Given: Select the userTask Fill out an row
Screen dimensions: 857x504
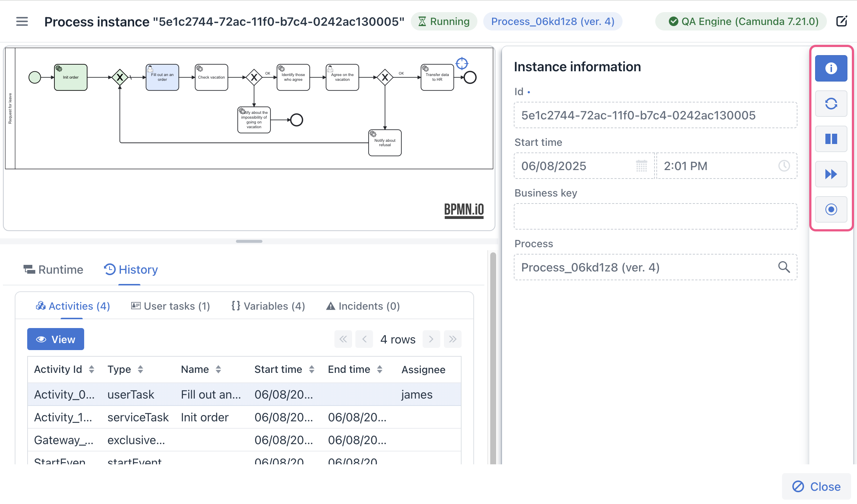Looking at the screenshot, I should [244, 395].
